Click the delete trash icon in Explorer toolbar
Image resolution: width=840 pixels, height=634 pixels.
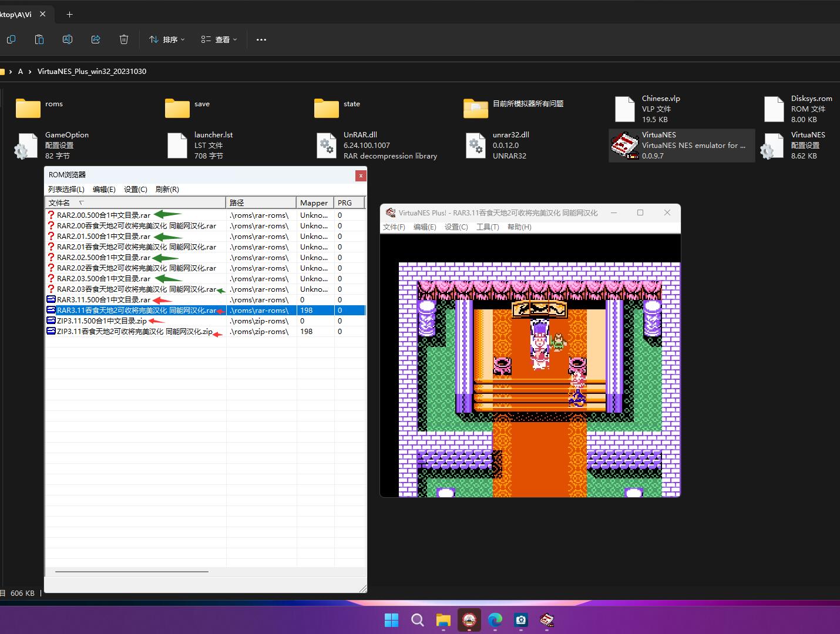(124, 39)
